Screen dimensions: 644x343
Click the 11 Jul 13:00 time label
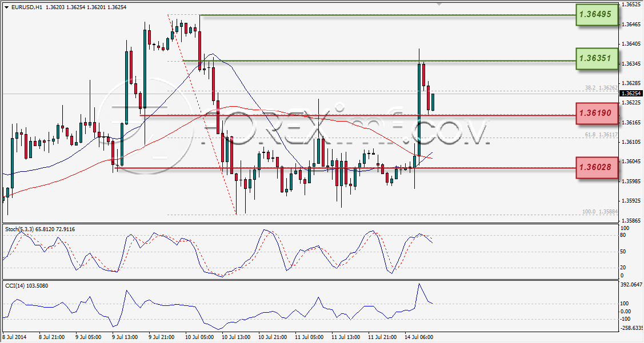coord(345,337)
